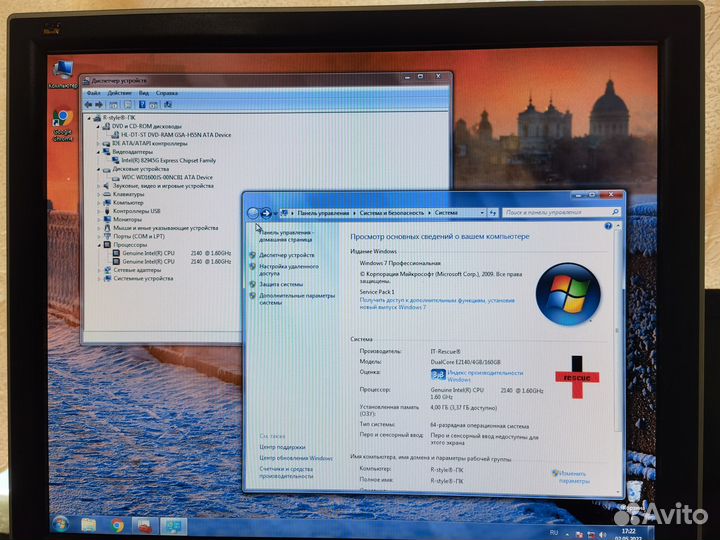
Task: Click link to get new Windows 7 edition
Action: [x=437, y=304]
